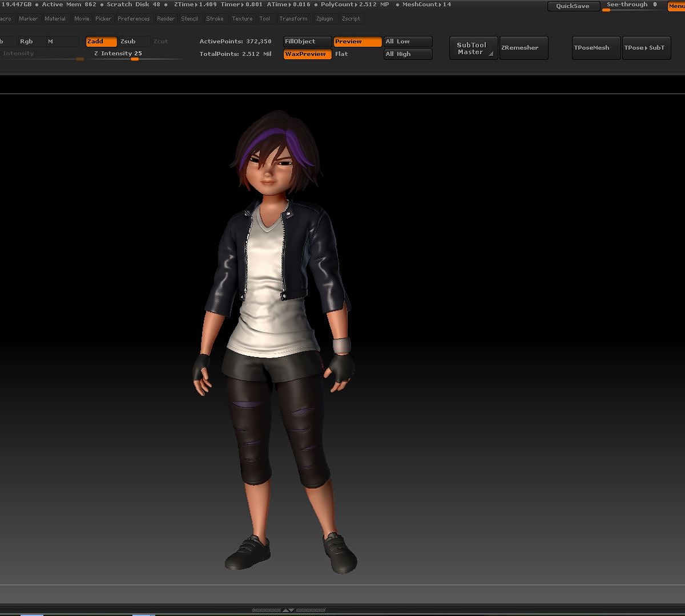Click the TotalPoints 2.512 Mil readout
This screenshot has width=685, height=616.
[x=235, y=54]
